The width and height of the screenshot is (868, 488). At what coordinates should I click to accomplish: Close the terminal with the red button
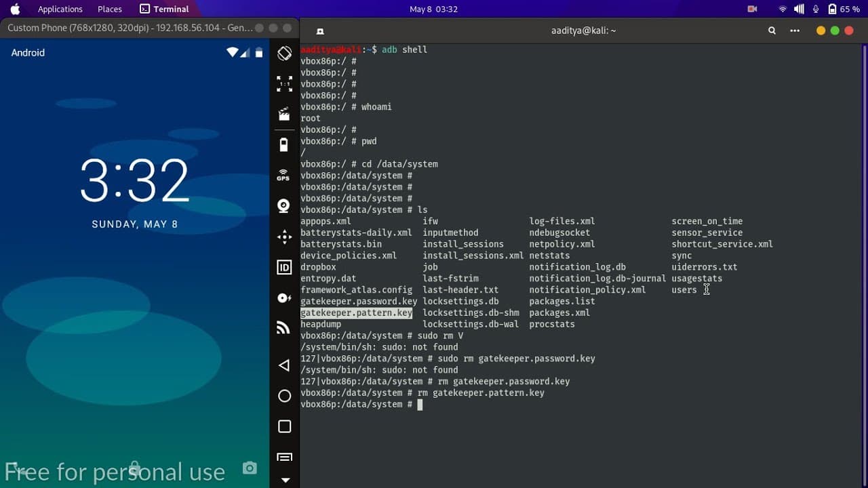[848, 30]
